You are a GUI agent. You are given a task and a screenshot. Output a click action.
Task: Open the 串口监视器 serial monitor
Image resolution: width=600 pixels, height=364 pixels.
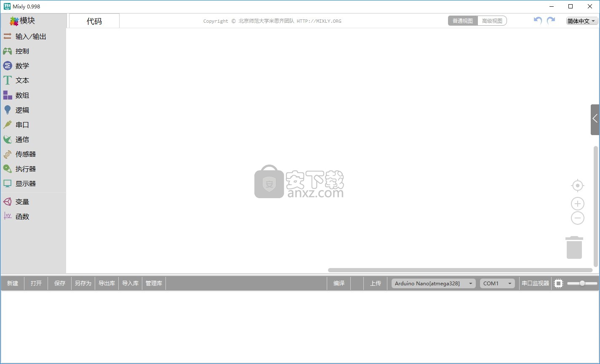(x=536, y=284)
